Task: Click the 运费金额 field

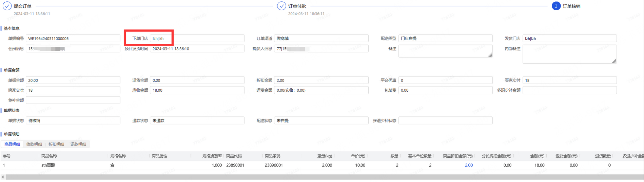Action: pyautogui.click(x=321, y=90)
